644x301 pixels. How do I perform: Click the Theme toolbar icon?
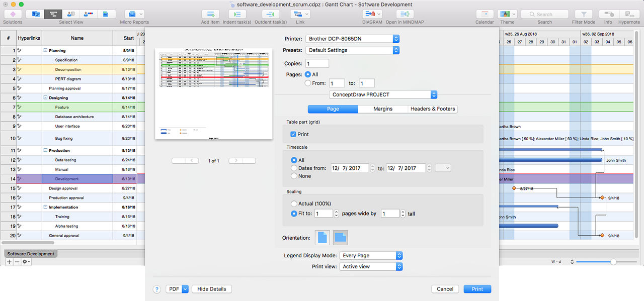click(507, 14)
